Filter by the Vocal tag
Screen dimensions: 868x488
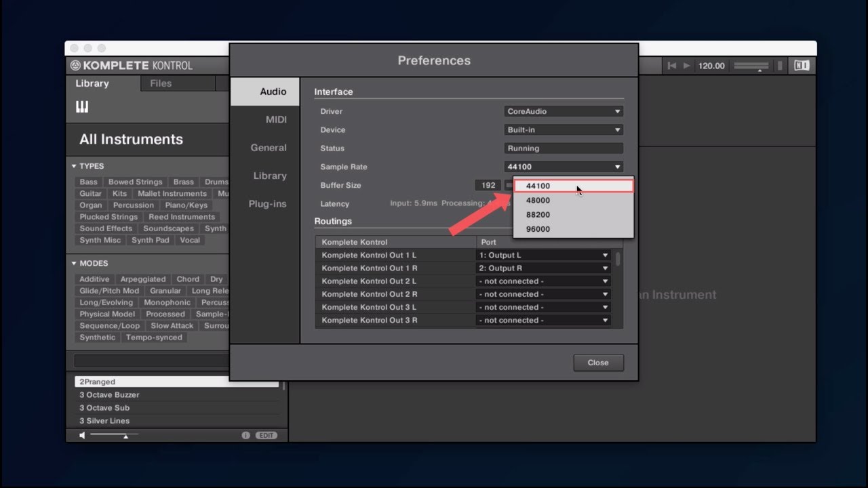pyautogui.click(x=190, y=240)
